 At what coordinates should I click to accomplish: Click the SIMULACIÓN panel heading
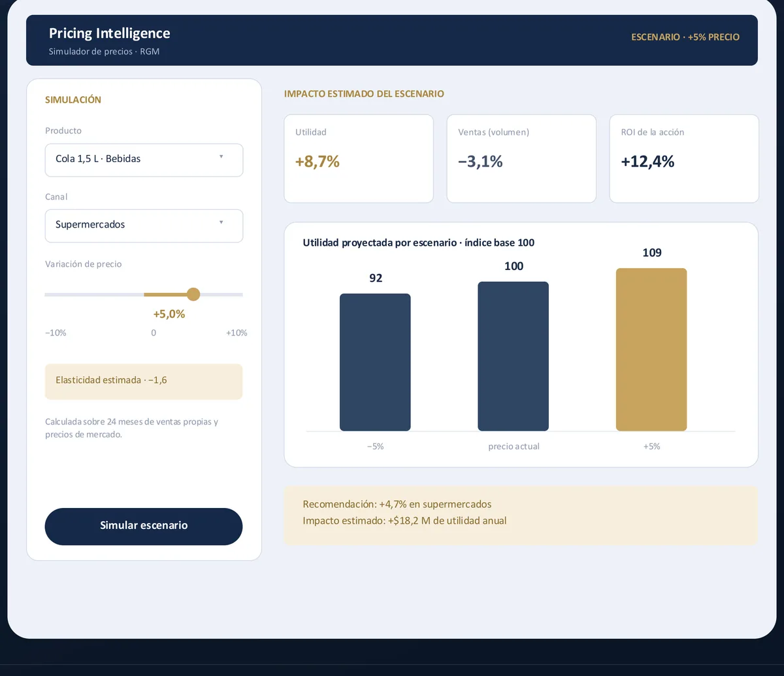73,100
